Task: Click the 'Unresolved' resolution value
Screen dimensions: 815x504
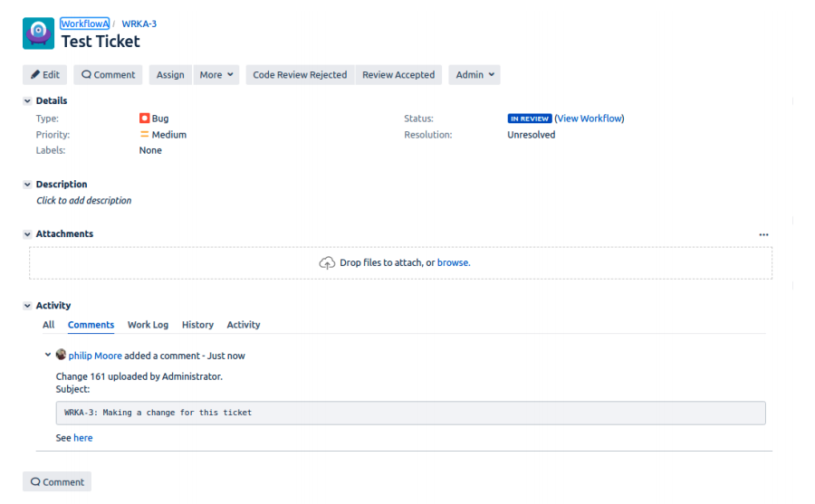Action: click(x=532, y=135)
